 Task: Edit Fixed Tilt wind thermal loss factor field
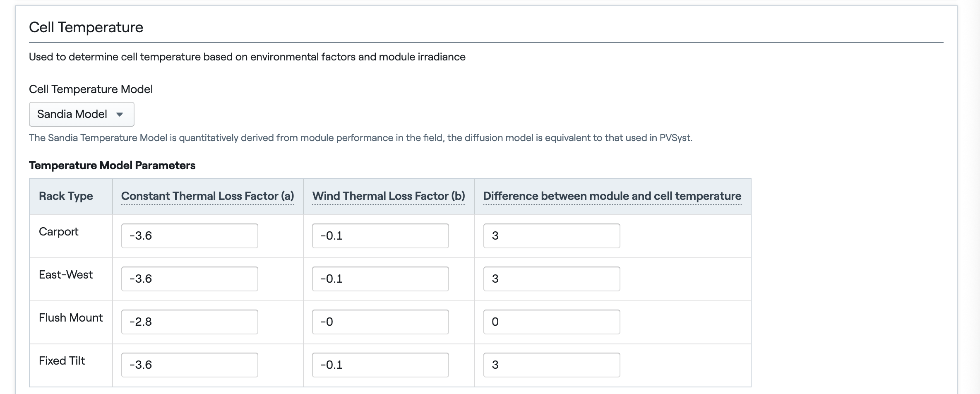(x=380, y=365)
